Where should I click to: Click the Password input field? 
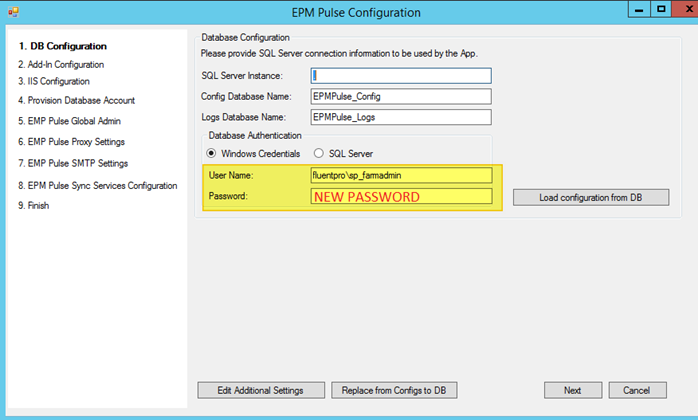[402, 196]
